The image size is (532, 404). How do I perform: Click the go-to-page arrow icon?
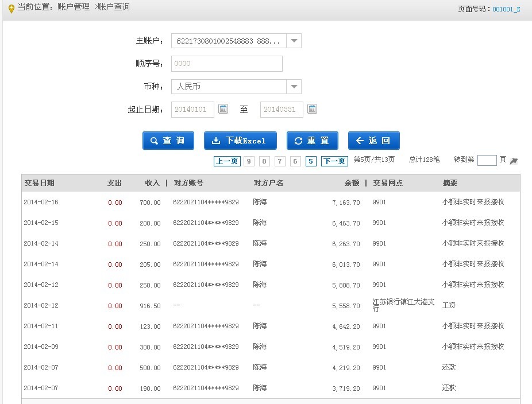(514, 161)
